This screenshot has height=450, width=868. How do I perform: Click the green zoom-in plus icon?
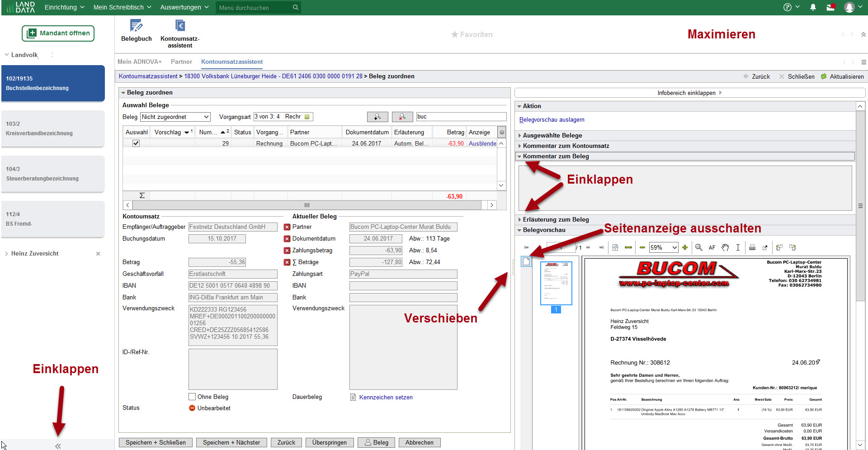point(685,247)
